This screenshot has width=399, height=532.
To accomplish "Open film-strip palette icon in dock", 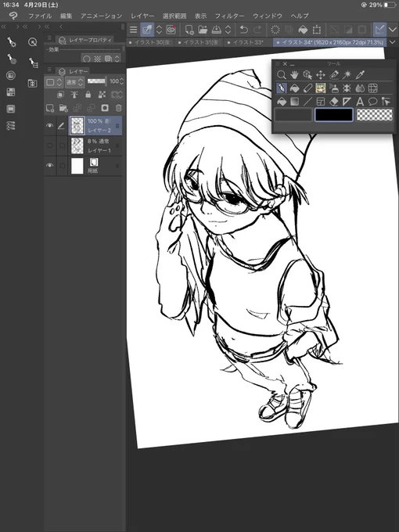I will coord(11,109).
